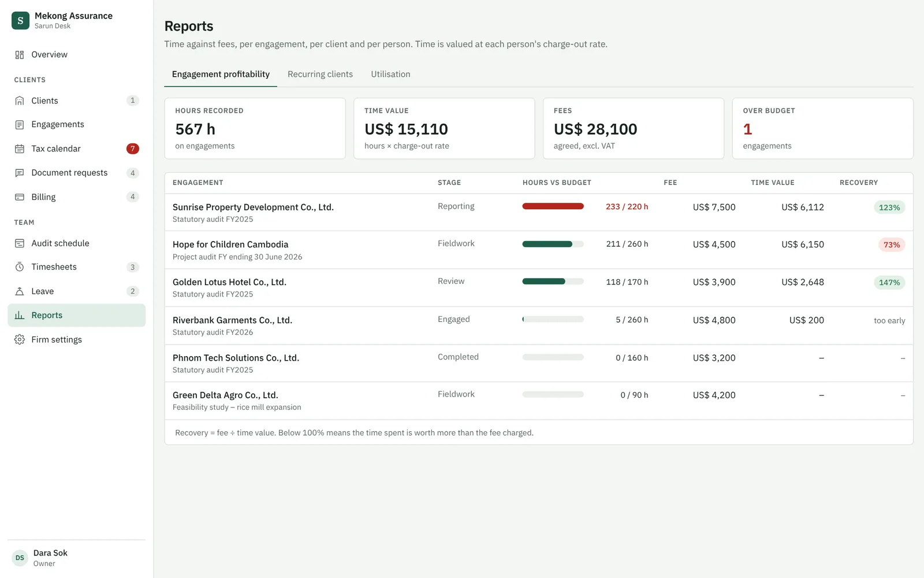Image resolution: width=924 pixels, height=578 pixels.
Task: Click the Recovery column header
Action: [x=859, y=183]
